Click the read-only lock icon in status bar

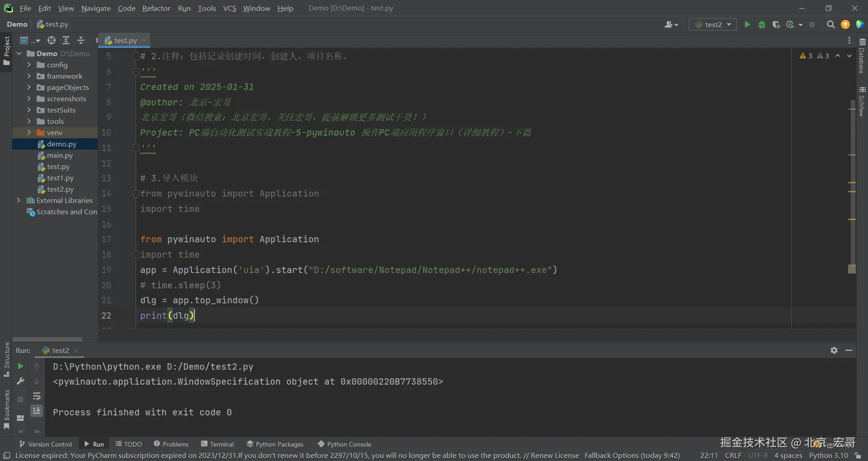pyautogui.click(x=858, y=456)
